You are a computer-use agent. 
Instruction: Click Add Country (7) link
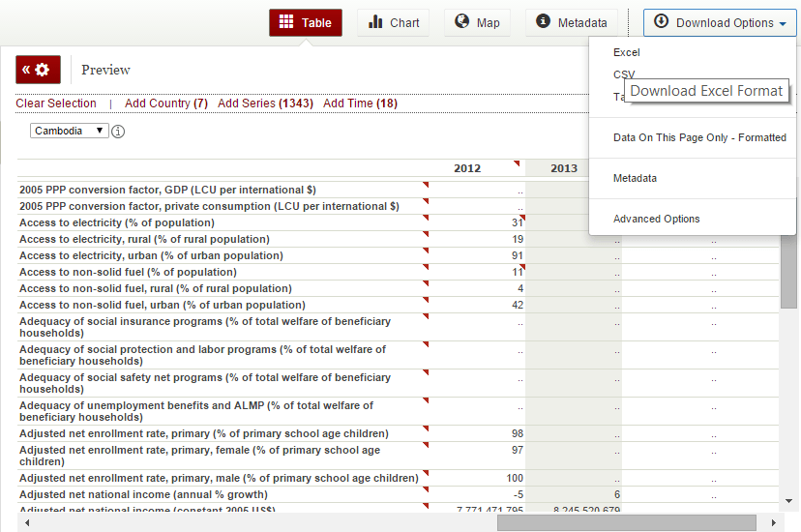coord(165,103)
